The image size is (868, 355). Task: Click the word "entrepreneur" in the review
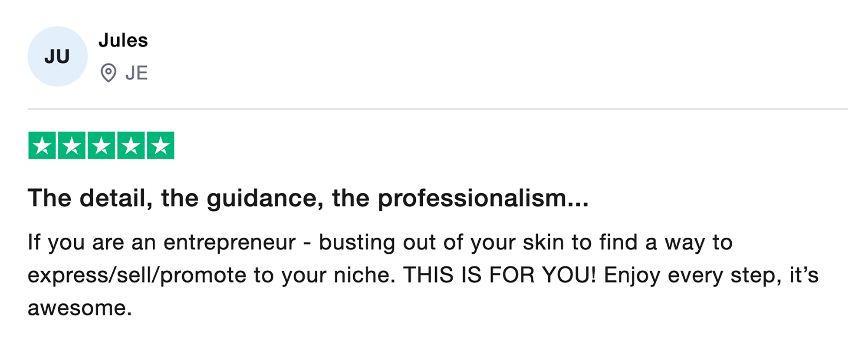pyautogui.click(x=230, y=242)
